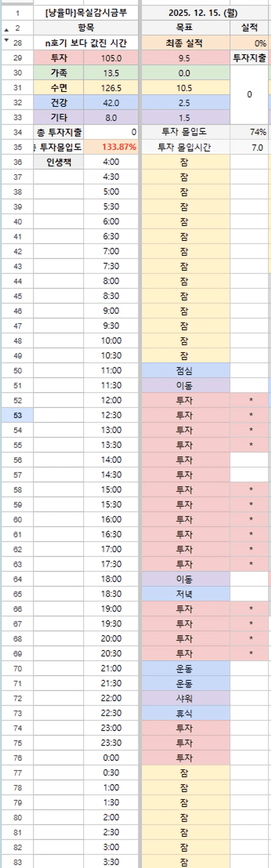Click the down arrow beside row 28
Screen dimensions: 271x868
click(x=7, y=40)
